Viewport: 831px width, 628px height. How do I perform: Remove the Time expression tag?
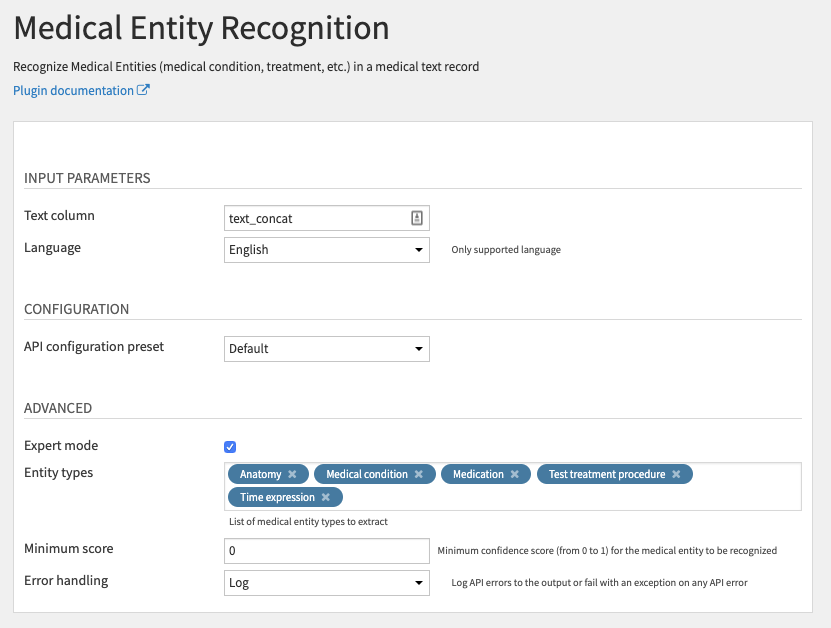(x=326, y=497)
